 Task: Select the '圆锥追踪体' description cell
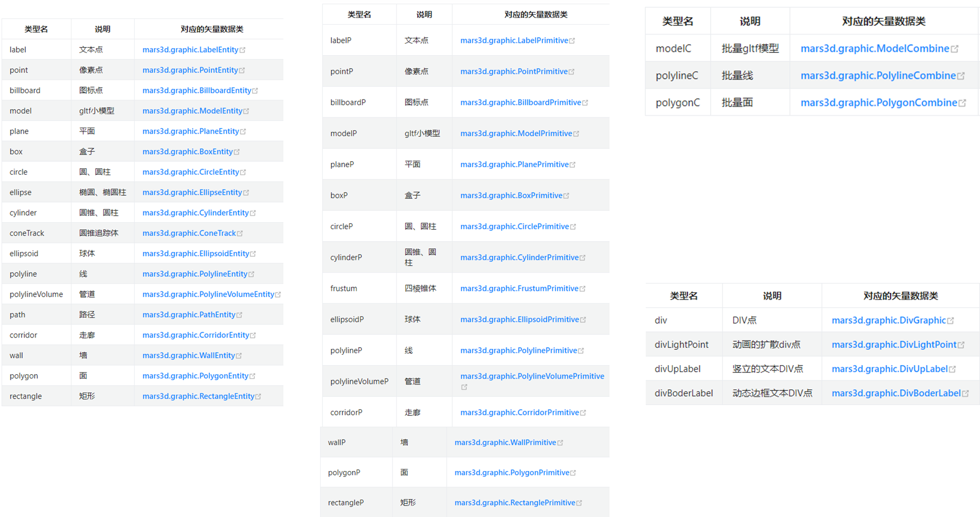[103, 233]
